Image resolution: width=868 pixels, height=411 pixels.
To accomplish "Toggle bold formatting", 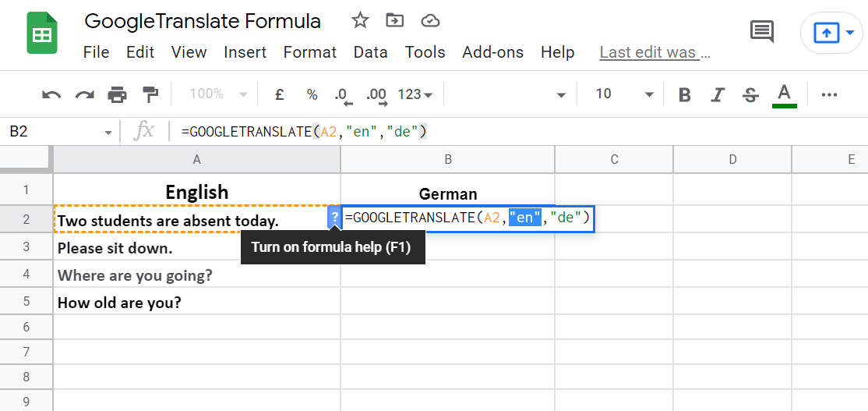I will 685,95.
